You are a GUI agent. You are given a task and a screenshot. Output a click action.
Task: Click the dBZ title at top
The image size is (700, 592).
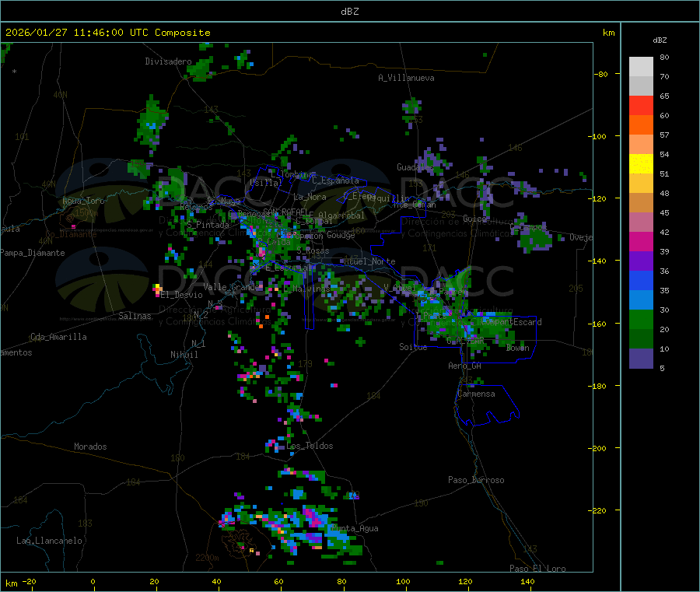tap(349, 12)
